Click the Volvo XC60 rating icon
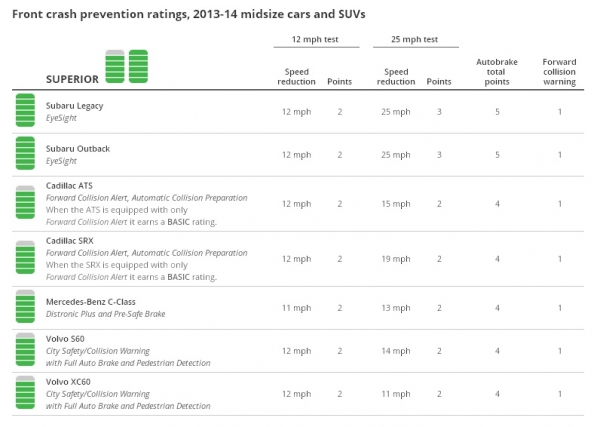The image size is (600, 427). click(x=25, y=392)
